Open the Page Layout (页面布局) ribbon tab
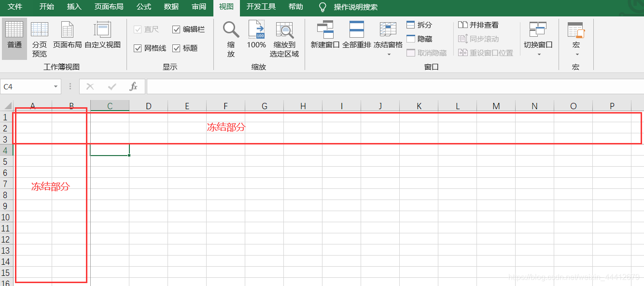Viewport: 644px width, 286px height. pyautogui.click(x=109, y=7)
